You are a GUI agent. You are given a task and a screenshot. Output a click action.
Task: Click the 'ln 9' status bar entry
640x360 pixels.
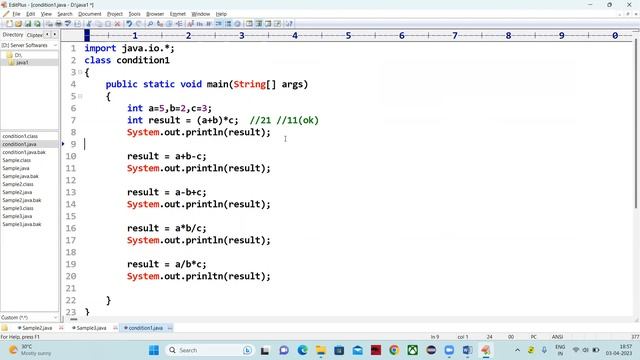tap(435, 337)
